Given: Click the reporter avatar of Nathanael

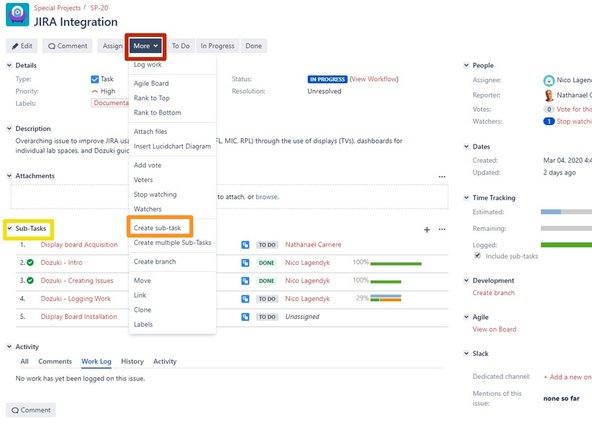Looking at the screenshot, I should tap(549, 95).
